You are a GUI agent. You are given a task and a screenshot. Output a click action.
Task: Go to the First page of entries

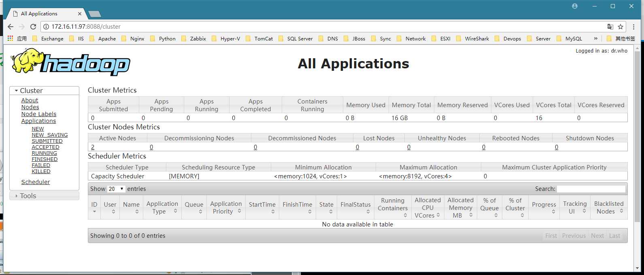551,236
